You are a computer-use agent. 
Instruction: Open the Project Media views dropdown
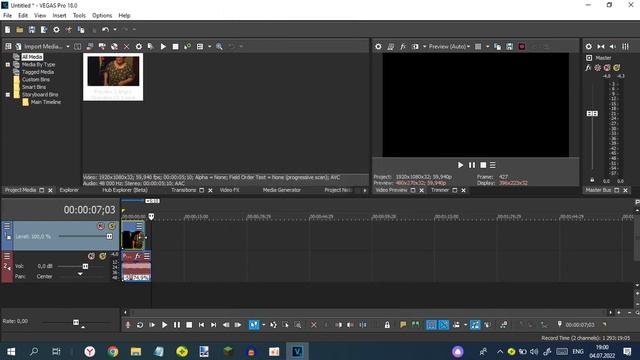click(210, 47)
